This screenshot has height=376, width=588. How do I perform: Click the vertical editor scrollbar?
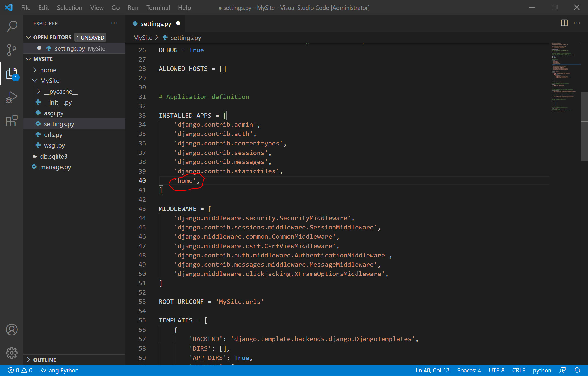[584, 127]
